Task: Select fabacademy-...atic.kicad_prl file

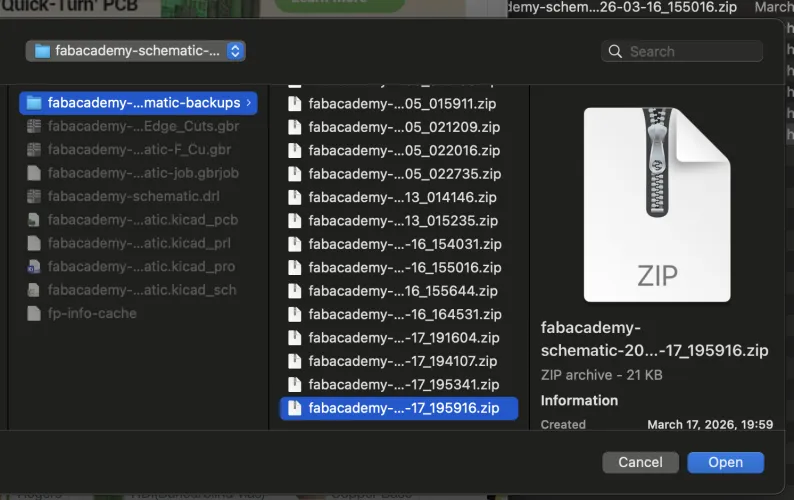Action: [138, 243]
